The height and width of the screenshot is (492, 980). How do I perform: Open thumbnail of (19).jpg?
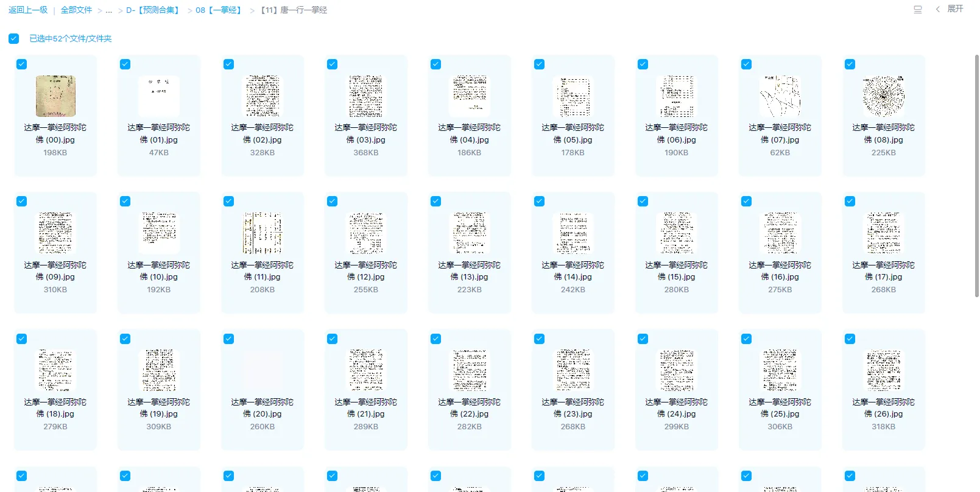[159, 370]
